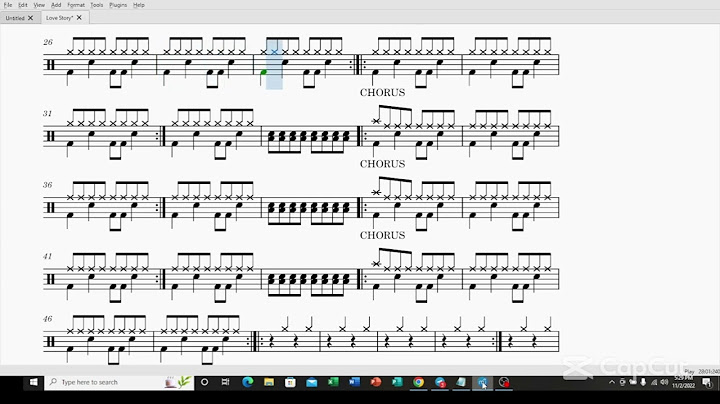The image size is (720, 404).
Task: Open Google Chrome from the taskbar
Action: (418, 382)
